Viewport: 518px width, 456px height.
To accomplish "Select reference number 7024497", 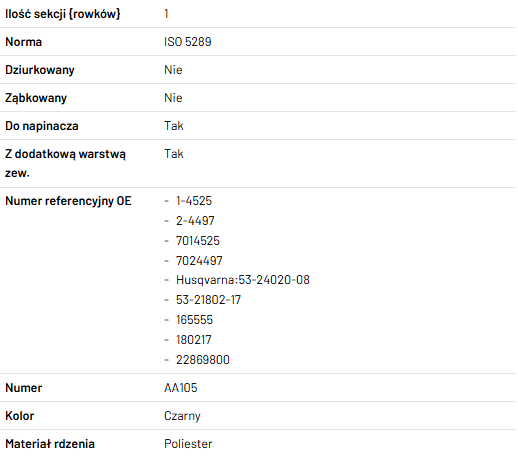I will [199, 261].
